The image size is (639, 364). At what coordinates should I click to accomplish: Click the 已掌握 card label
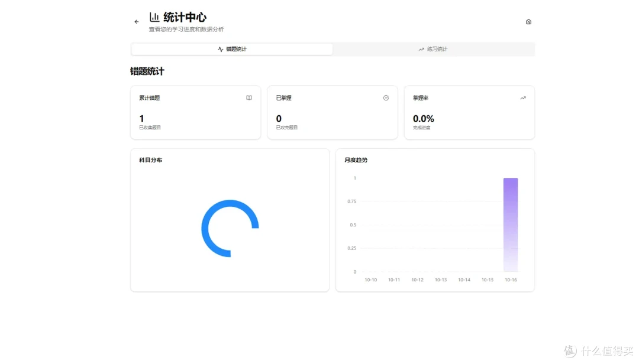(x=283, y=98)
